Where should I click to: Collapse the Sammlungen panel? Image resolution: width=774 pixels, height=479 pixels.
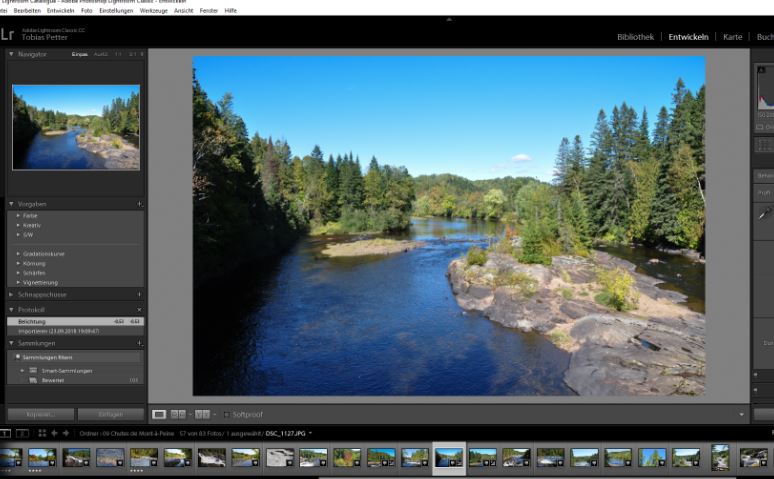11,343
